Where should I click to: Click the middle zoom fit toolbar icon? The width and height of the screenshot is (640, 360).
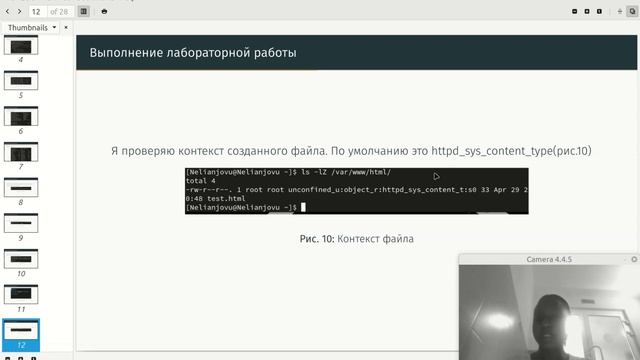pos(587,11)
